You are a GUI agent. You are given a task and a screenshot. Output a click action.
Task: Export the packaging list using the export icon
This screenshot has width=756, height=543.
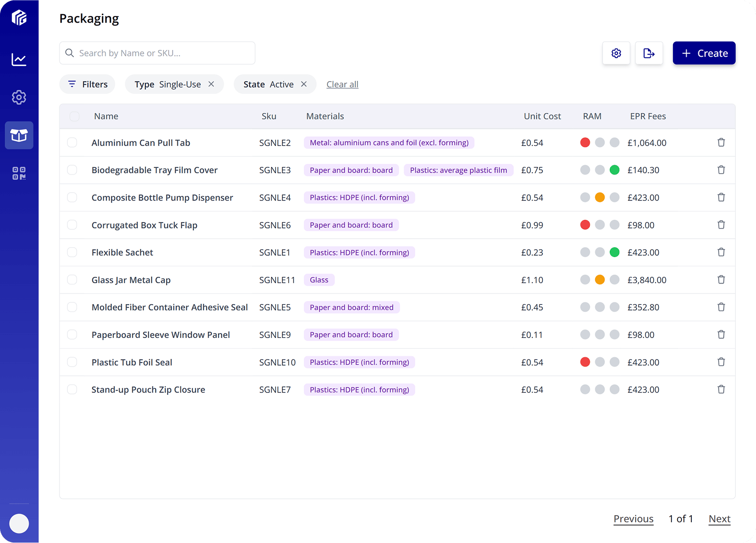649,53
